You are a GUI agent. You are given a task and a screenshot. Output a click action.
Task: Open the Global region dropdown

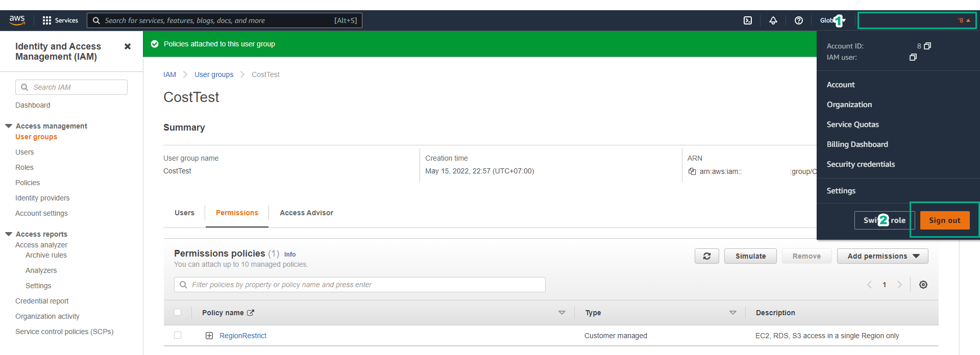[832, 20]
